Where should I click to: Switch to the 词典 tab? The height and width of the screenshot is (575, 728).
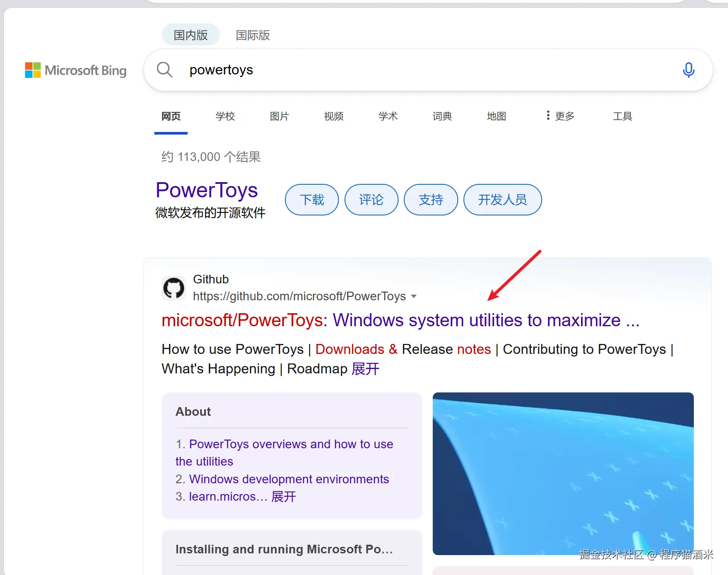click(442, 116)
